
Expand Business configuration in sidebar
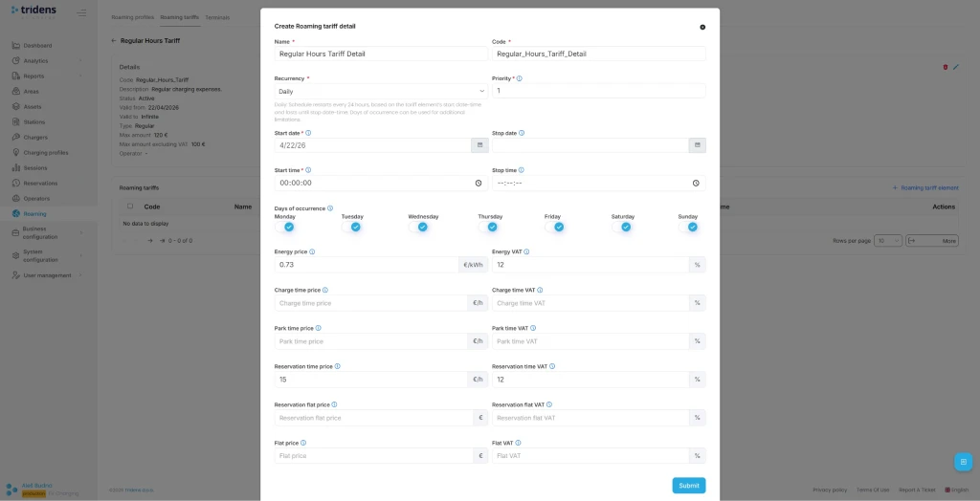click(47, 232)
